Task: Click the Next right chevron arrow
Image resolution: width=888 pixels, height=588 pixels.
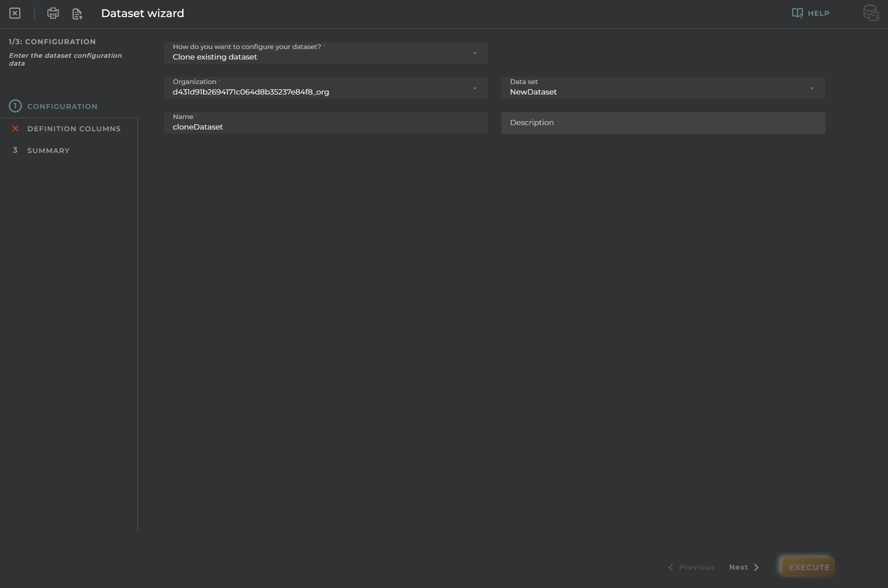Action: tap(756, 567)
